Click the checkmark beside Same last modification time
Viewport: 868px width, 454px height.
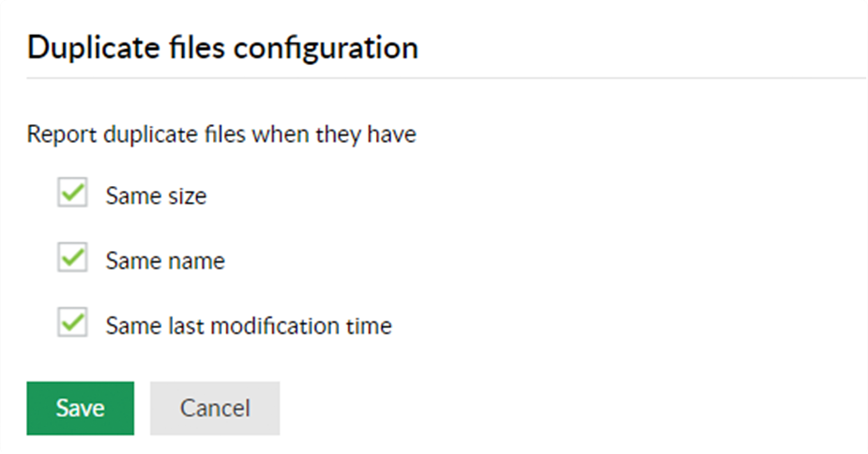(x=73, y=323)
